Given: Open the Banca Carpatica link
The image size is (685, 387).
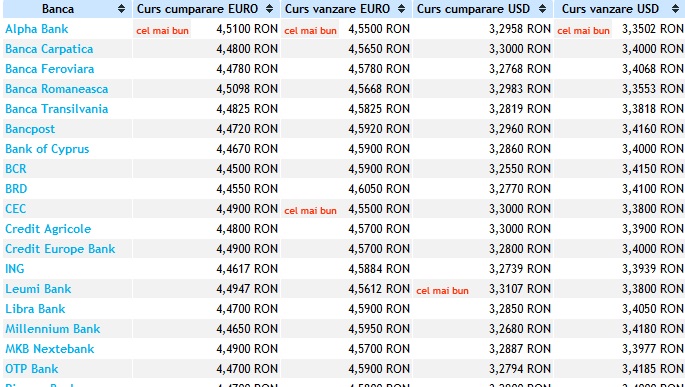Looking at the screenshot, I should 49,49.
